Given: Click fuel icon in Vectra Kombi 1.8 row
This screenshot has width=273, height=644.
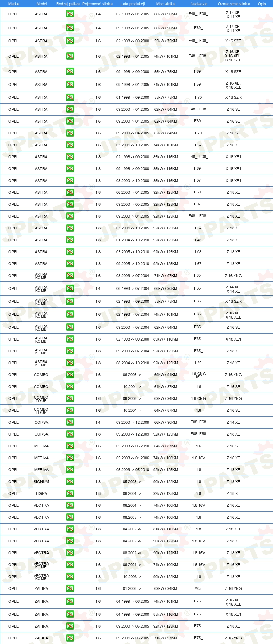Looking at the screenshot, I should pyautogui.click(x=70, y=577).
